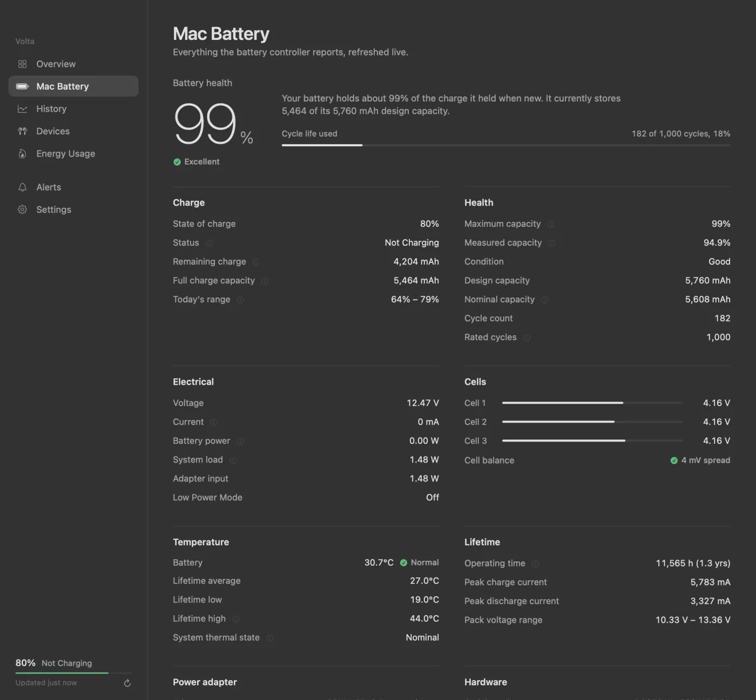Viewport: 756px width, 700px height.
Task: Click the "5,783 mA" peak charge current
Action: point(710,582)
